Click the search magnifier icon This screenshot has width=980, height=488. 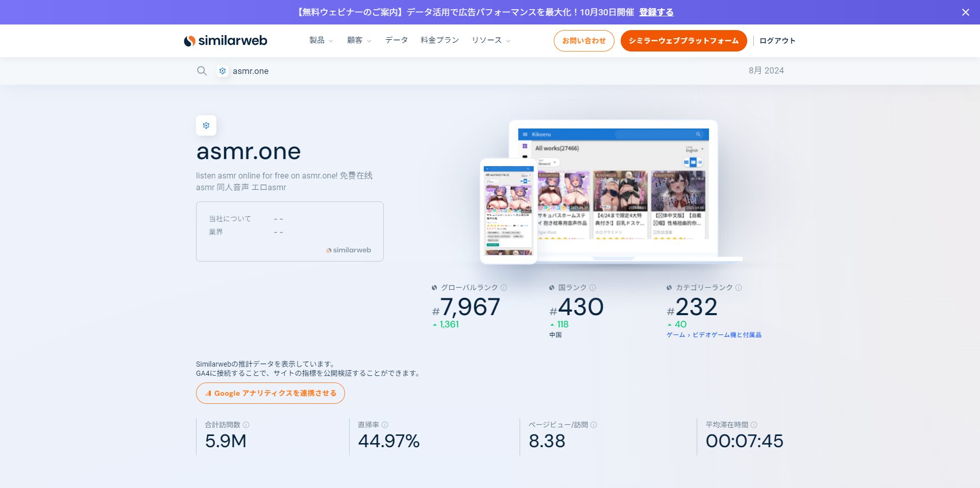202,71
